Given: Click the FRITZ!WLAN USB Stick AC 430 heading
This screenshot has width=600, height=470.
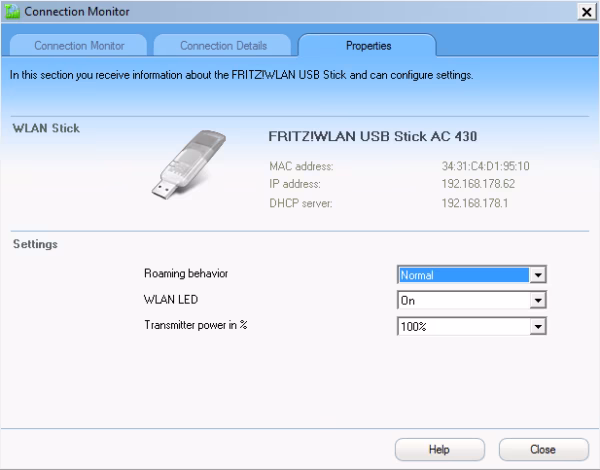Looking at the screenshot, I should (x=372, y=136).
